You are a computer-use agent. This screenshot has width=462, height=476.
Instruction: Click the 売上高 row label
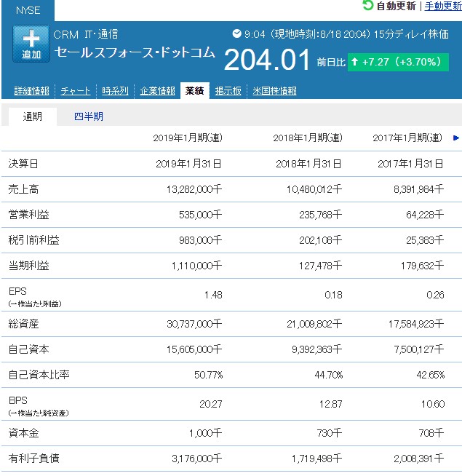(23, 189)
